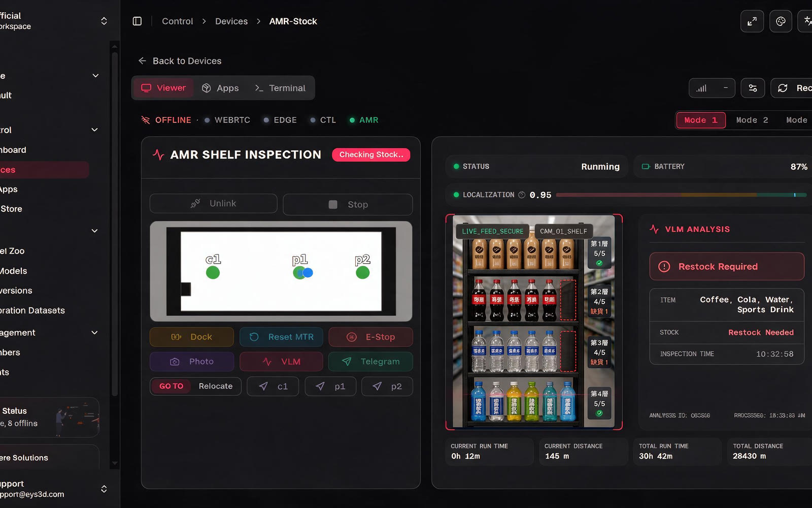
Task: Click the Restock Required alert
Action: 727,266
